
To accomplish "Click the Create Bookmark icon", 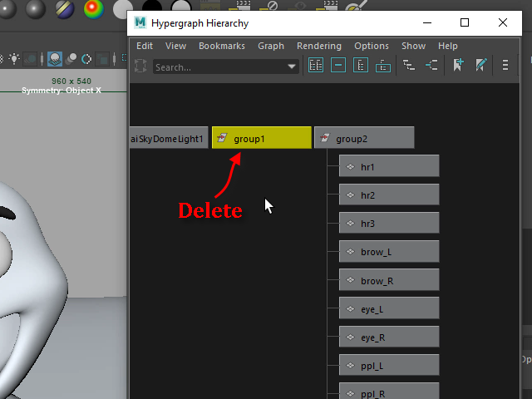I will [458, 66].
